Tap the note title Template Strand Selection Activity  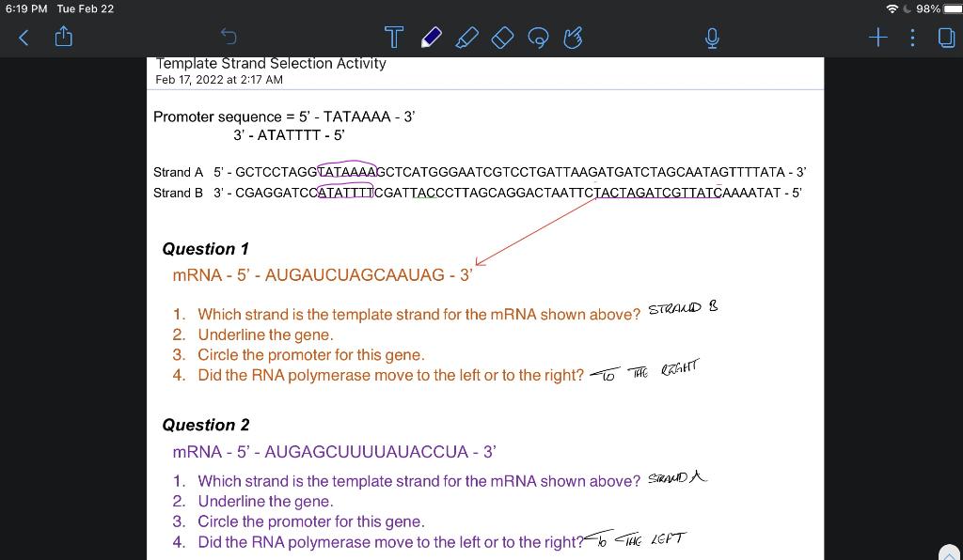pos(271,63)
